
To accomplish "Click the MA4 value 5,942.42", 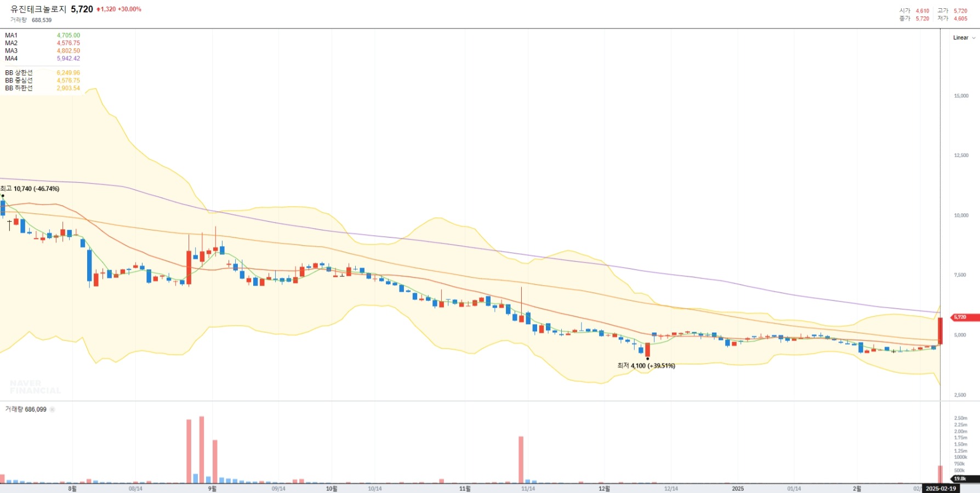I will coord(69,58).
